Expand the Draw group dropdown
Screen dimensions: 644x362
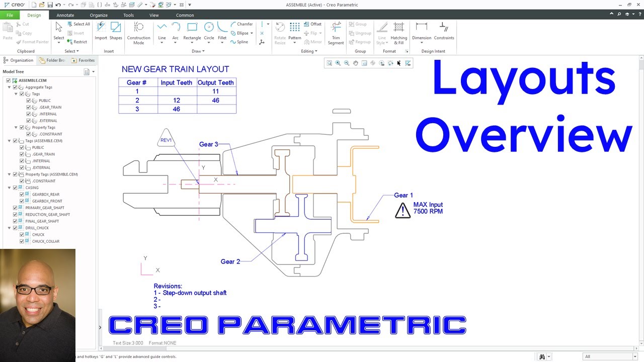[x=198, y=51]
